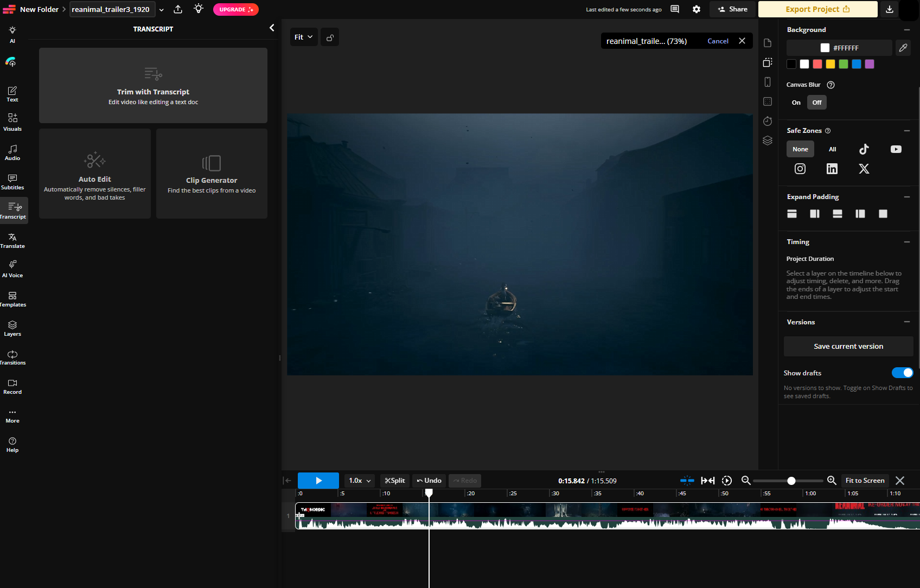Open Trim with Transcript option

153,85
